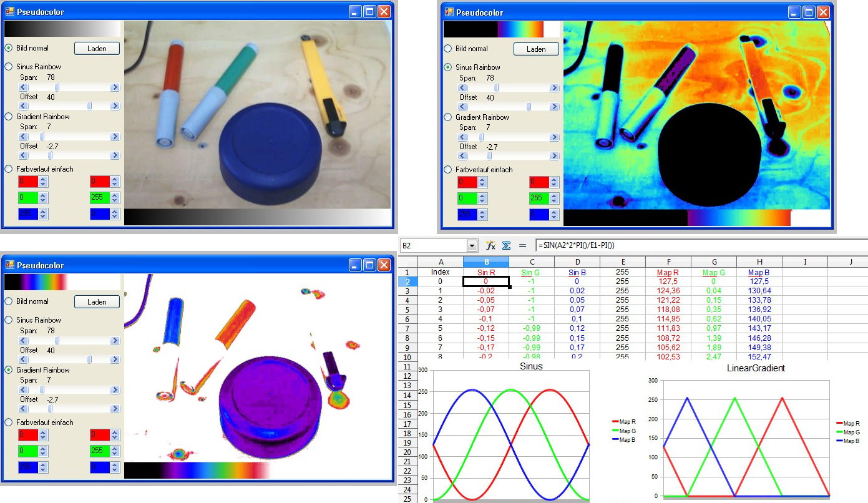868x503 pixels.
Task: Select Sinus Rainbow radio in original photo window
Action: click(9, 67)
